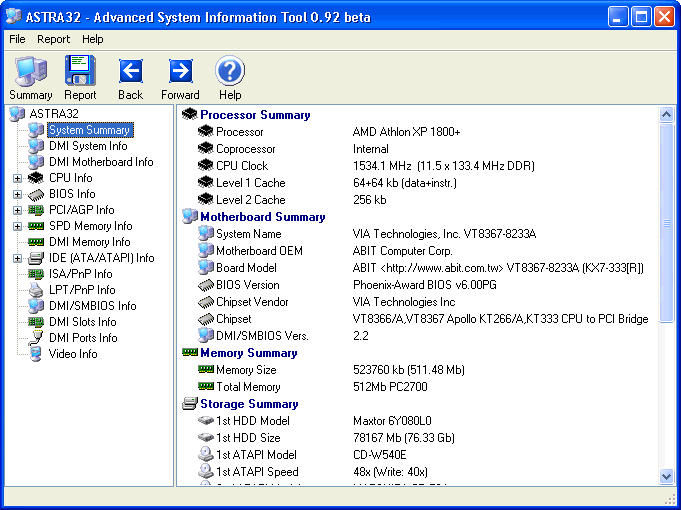Viewport: 681px width, 510px height.
Task: Click the 512Mb PC2700 value
Action: 390,387
